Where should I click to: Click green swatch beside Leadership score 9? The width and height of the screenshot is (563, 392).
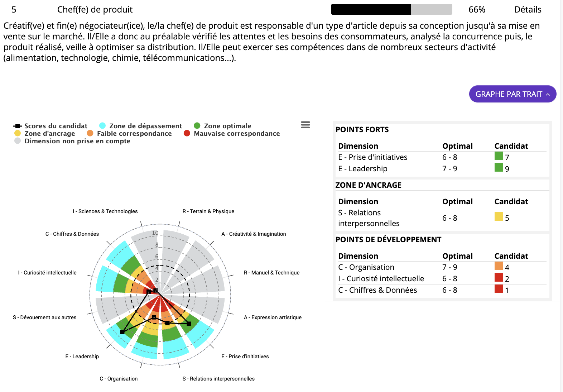click(499, 167)
